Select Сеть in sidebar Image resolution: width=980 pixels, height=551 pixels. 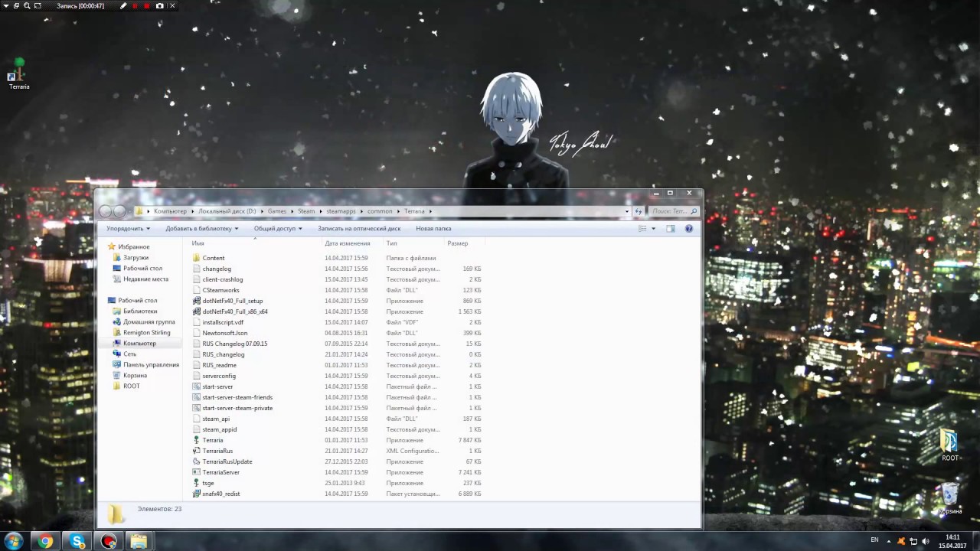pos(129,354)
